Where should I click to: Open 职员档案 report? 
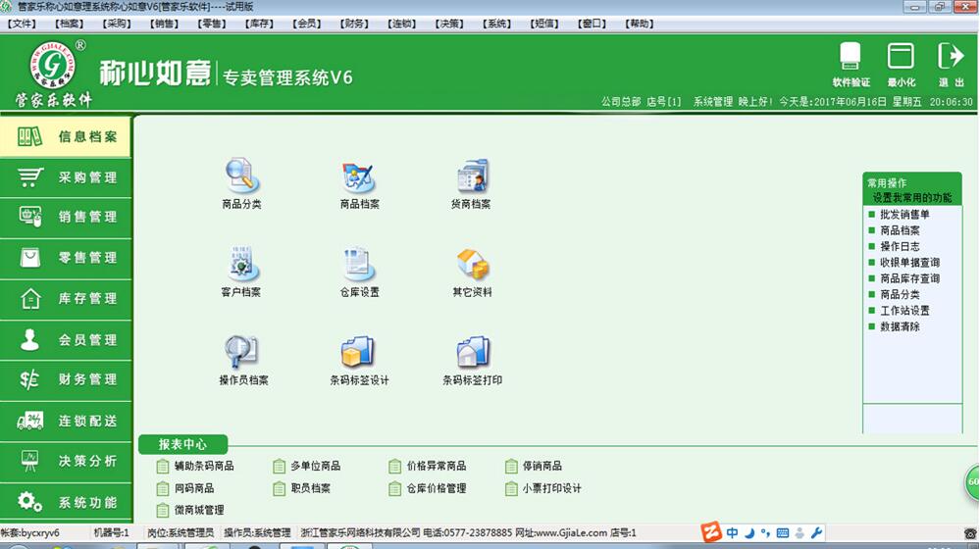pyautogui.click(x=302, y=488)
